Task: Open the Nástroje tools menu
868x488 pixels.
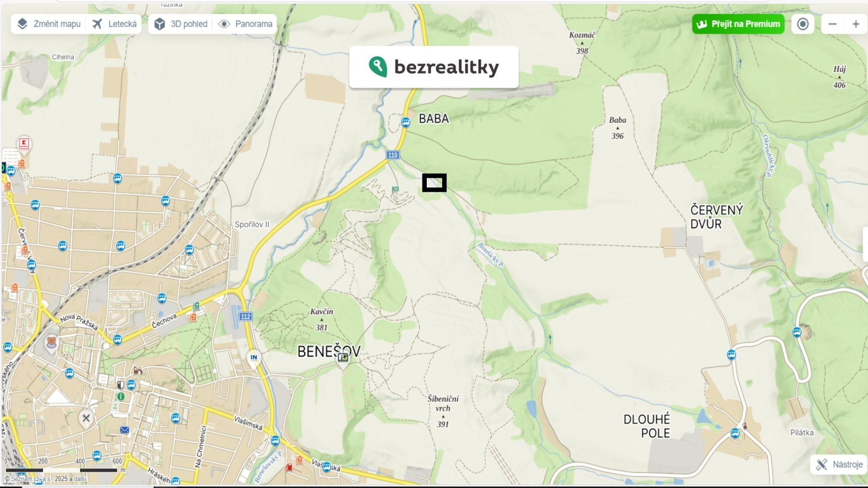Action: coord(839,464)
